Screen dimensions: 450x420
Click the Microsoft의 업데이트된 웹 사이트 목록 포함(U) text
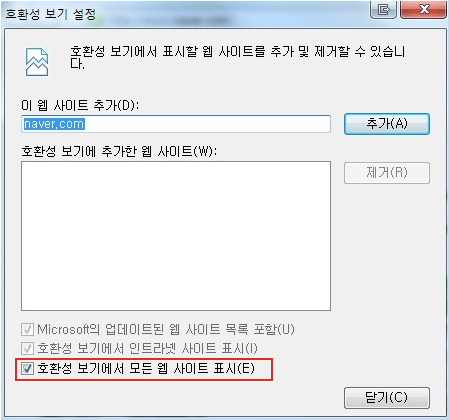pyautogui.click(x=166, y=330)
